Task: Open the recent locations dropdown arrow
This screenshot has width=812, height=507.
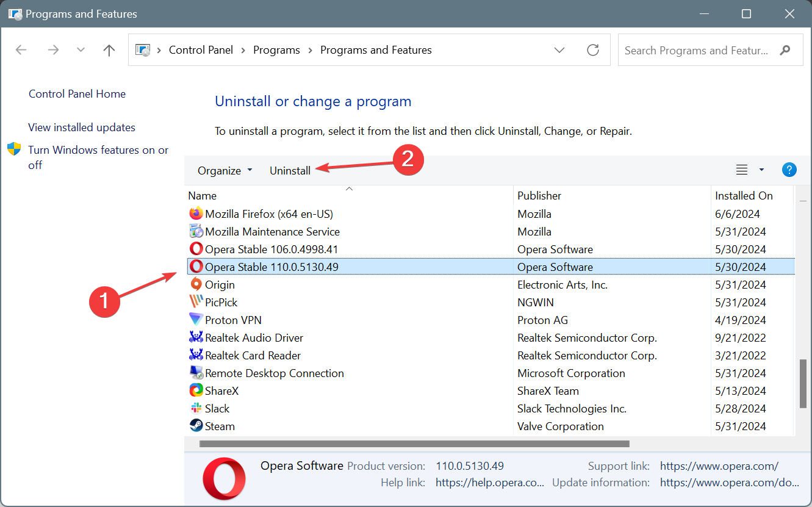Action: [x=81, y=50]
